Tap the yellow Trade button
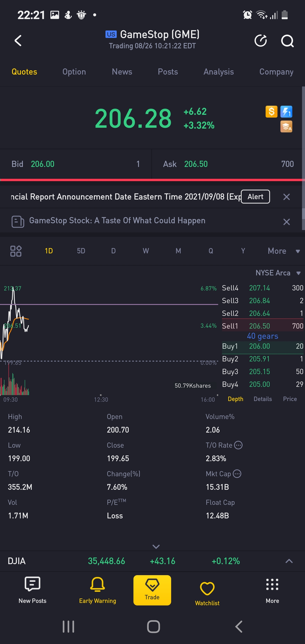 point(152,590)
